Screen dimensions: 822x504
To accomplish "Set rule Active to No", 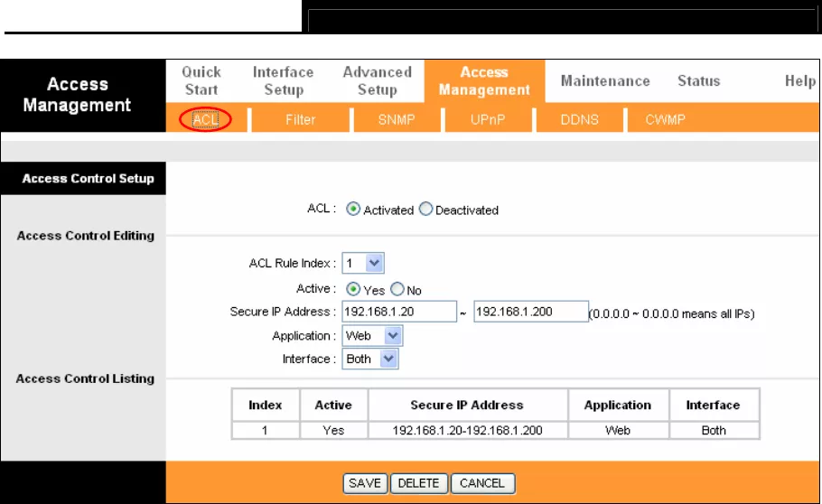I will [397, 290].
